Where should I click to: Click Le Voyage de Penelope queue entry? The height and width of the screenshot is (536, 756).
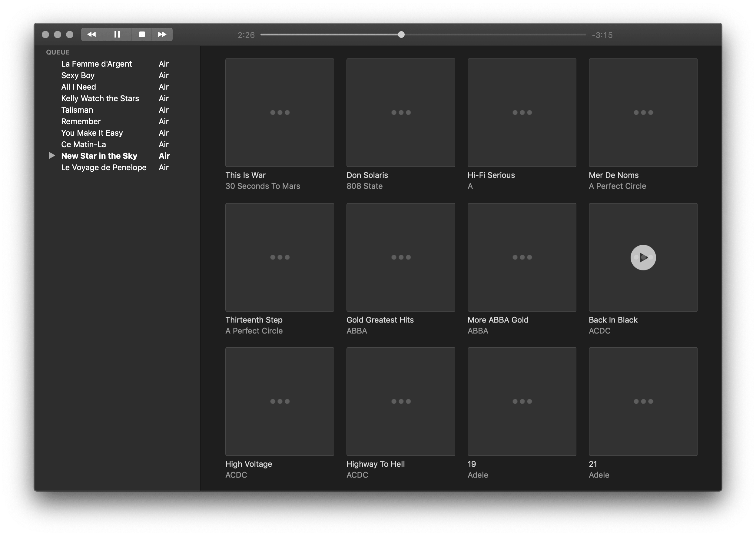104,167
